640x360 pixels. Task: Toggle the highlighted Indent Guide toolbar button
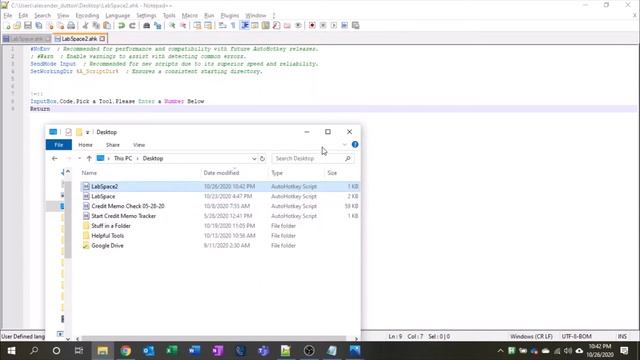tap(244, 26)
